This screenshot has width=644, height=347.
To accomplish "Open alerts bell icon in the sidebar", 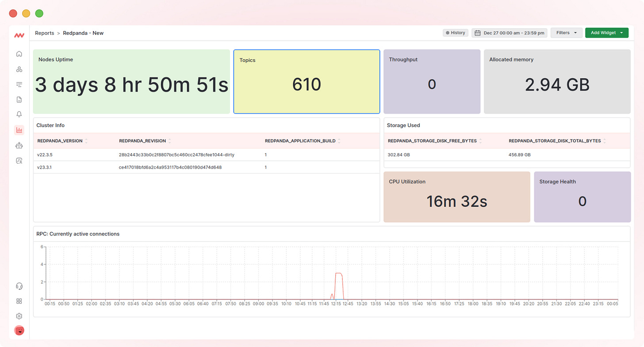I will tap(19, 114).
